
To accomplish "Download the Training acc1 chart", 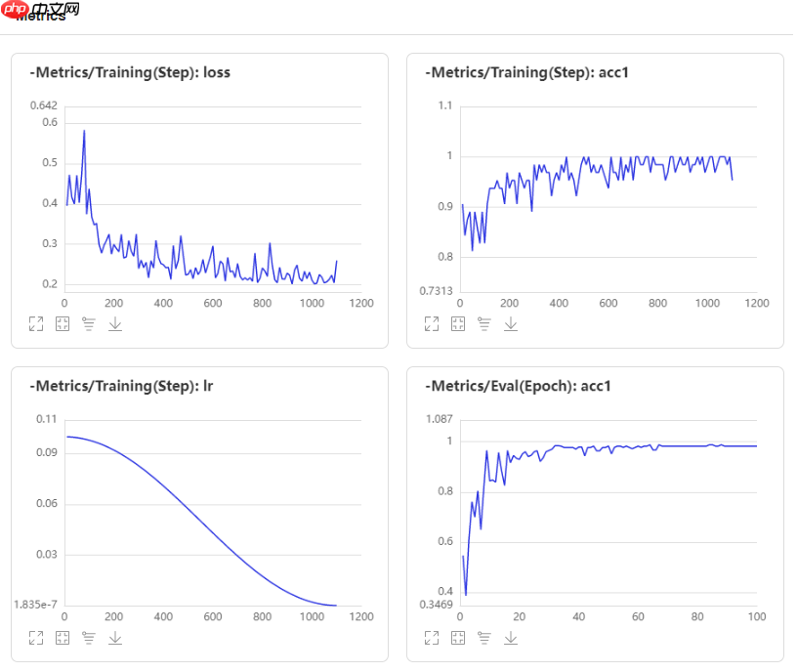I will point(511,324).
